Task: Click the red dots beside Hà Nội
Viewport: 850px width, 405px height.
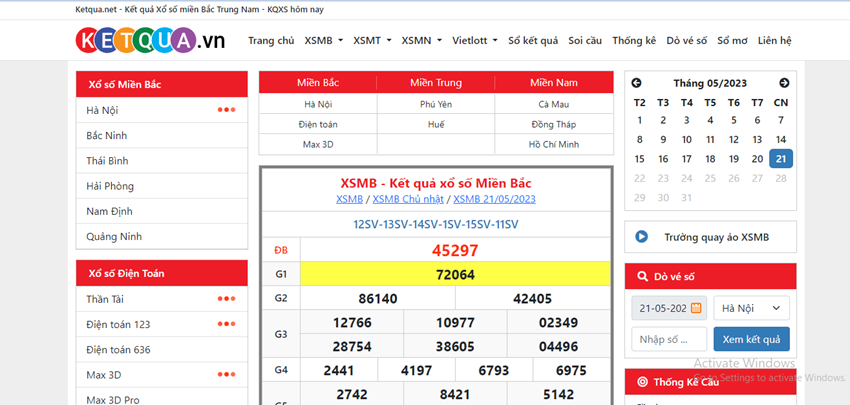Action: 227,110
